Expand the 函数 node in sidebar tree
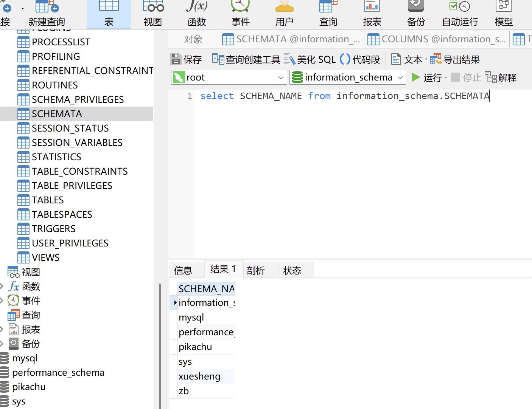The width and height of the screenshot is (532, 409). 2,287
